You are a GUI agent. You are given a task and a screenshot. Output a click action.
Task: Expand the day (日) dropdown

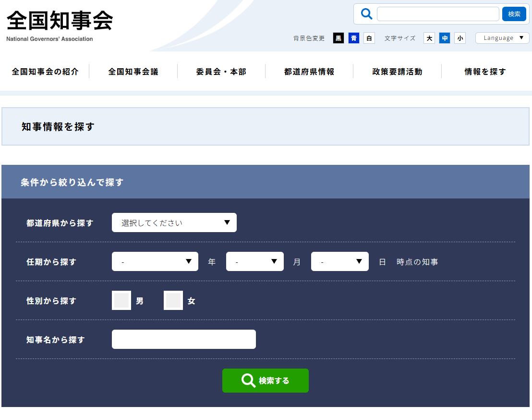pos(340,261)
